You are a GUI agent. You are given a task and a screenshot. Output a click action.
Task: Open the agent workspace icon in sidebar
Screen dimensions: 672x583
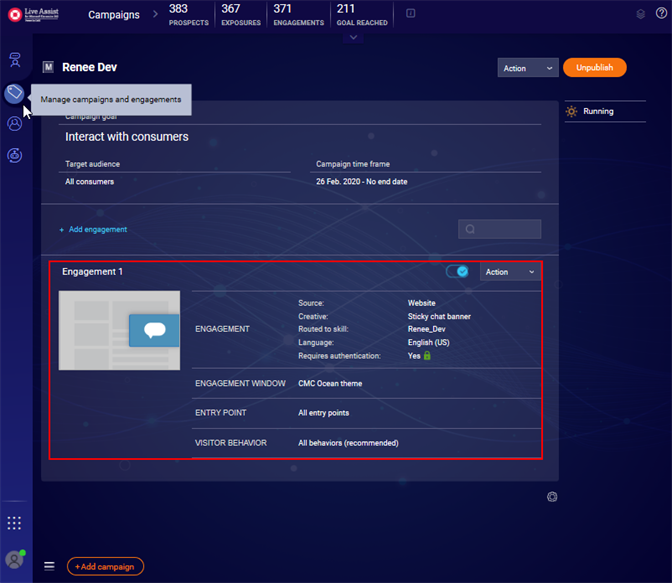point(14,61)
